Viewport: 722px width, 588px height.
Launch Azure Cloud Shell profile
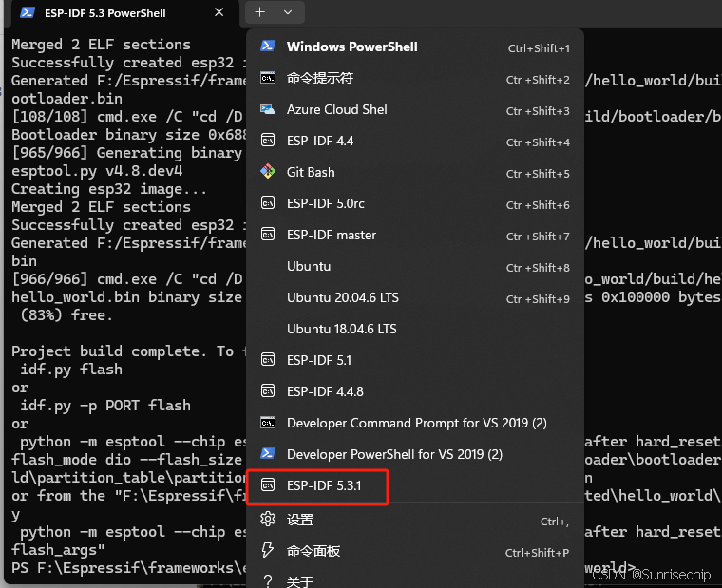[415, 109]
